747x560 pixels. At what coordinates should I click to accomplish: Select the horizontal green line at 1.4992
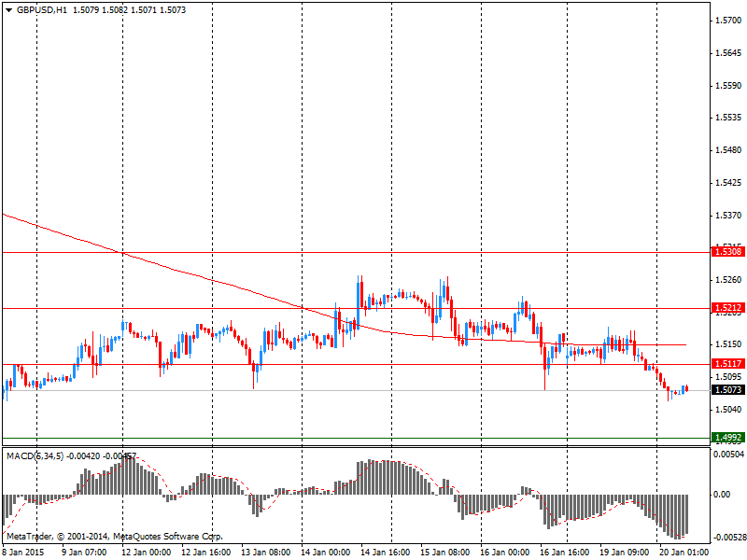coord(357,438)
